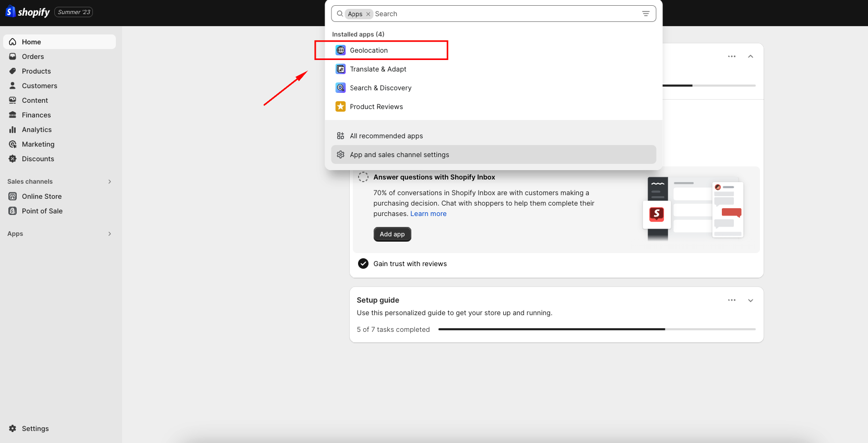The height and width of the screenshot is (443, 868).
Task: Toggle the Answer questions with Shopify Inbox circle
Action: pos(363,177)
